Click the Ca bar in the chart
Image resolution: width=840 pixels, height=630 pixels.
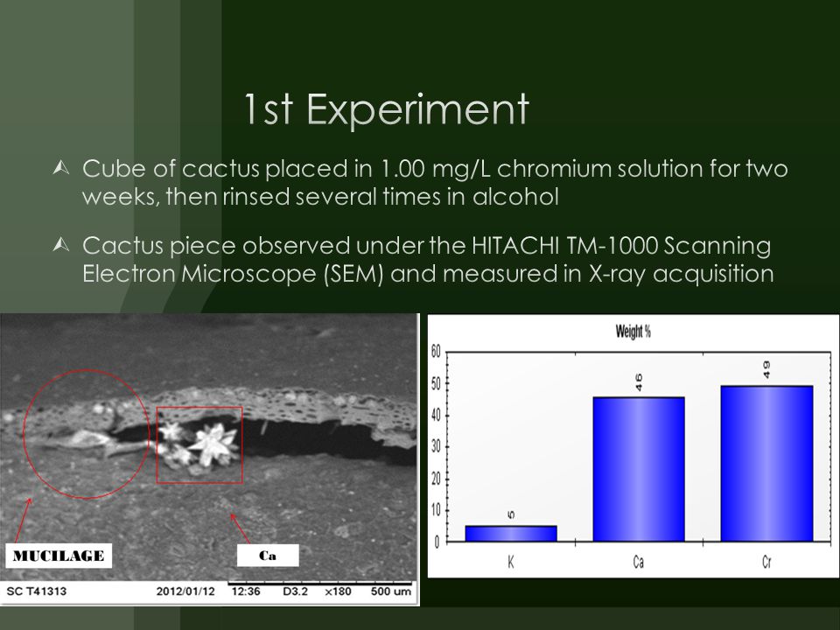[x=639, y=469]
